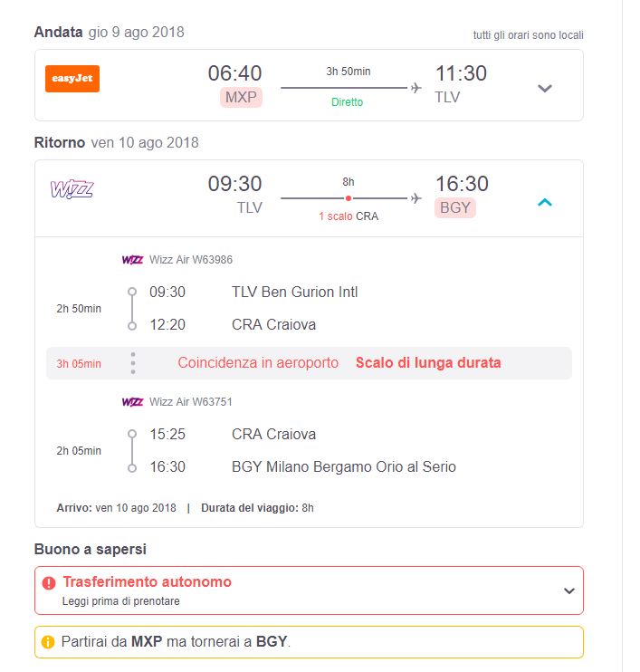The image size is (640, 672).
Task: Click the green Diretto label
Action: (347, 102)
